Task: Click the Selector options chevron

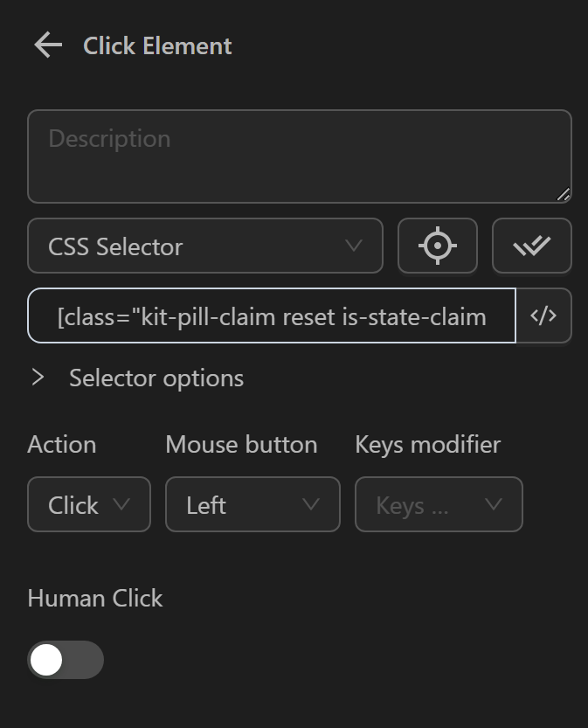Action: coord(38,378)
